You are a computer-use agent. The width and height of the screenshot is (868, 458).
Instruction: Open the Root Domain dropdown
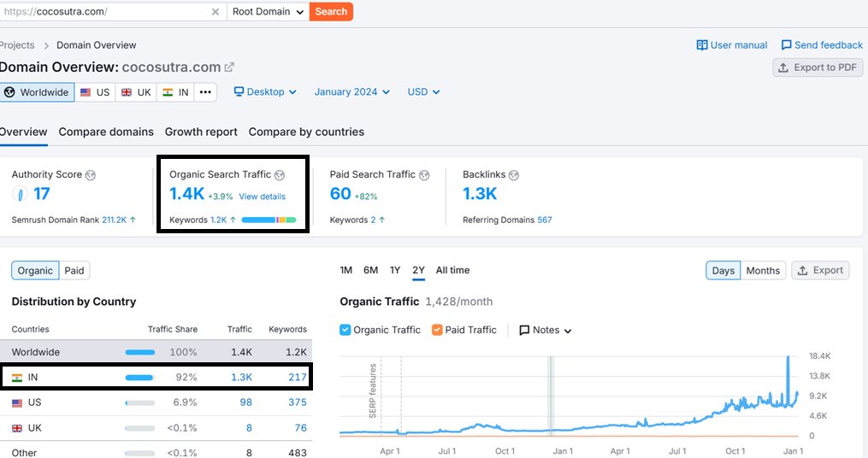(x=268, y=12)
